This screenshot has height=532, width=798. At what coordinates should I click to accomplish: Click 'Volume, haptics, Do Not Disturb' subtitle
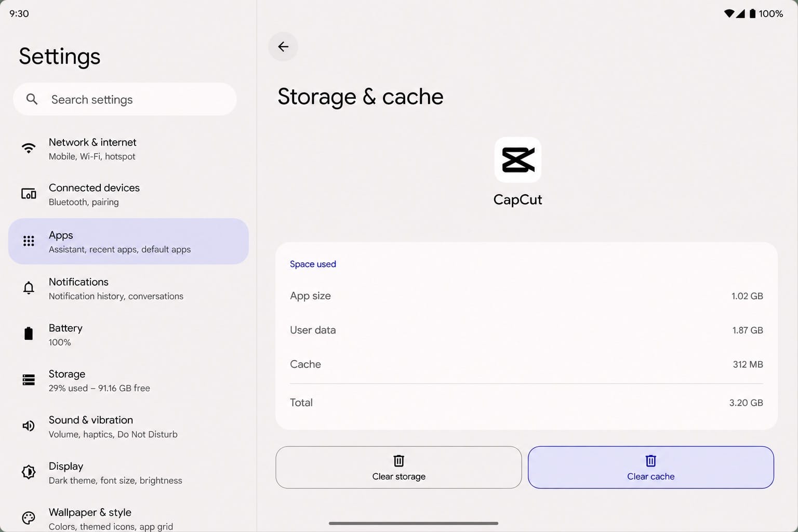point(113,434)
